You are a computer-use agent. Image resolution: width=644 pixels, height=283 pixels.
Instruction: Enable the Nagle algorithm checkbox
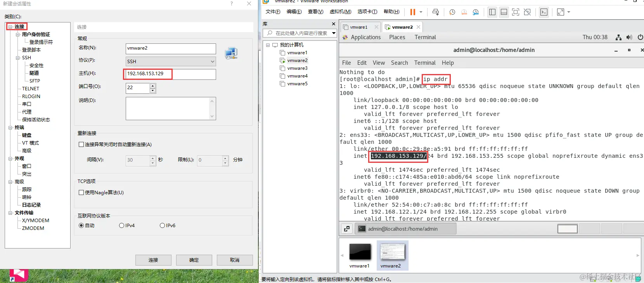coord(81,193)
